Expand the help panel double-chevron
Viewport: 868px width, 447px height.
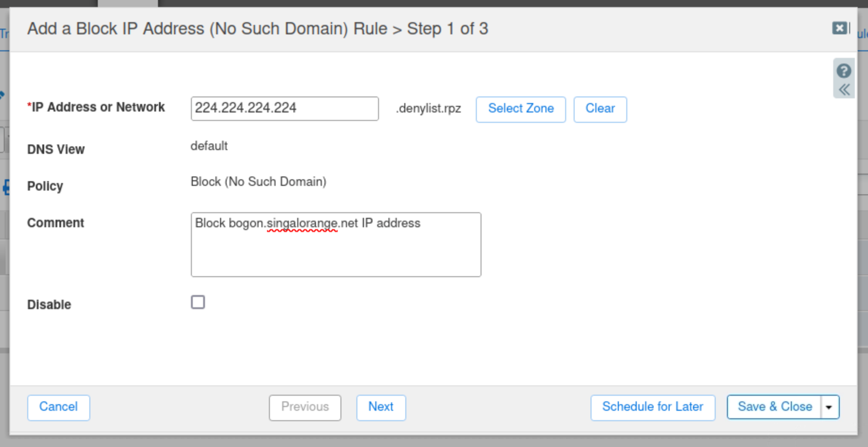(844, 89)
